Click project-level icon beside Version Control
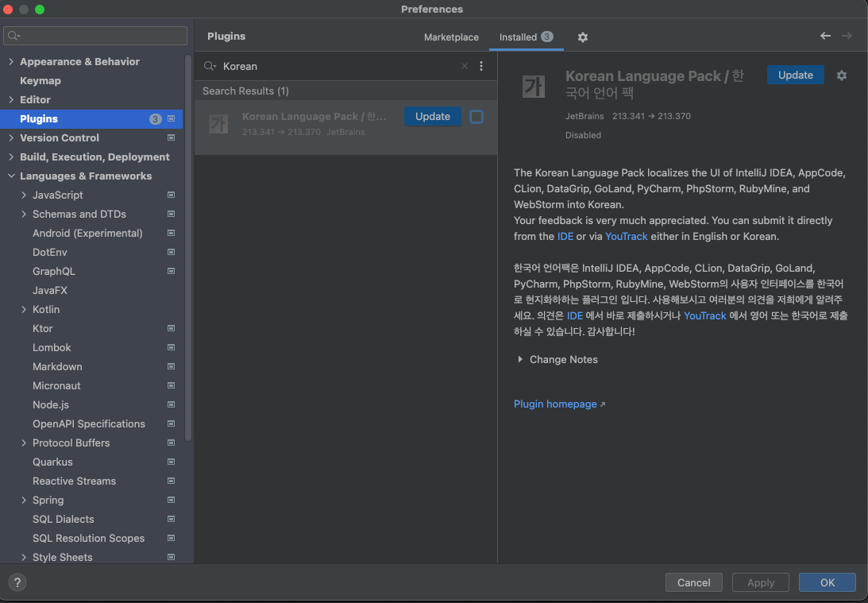 [x=171, y=138]
